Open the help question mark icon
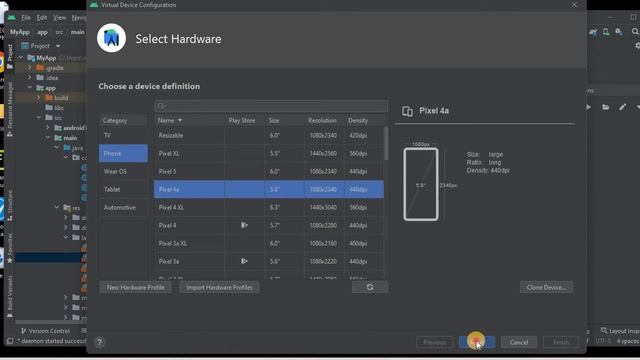 100,342
